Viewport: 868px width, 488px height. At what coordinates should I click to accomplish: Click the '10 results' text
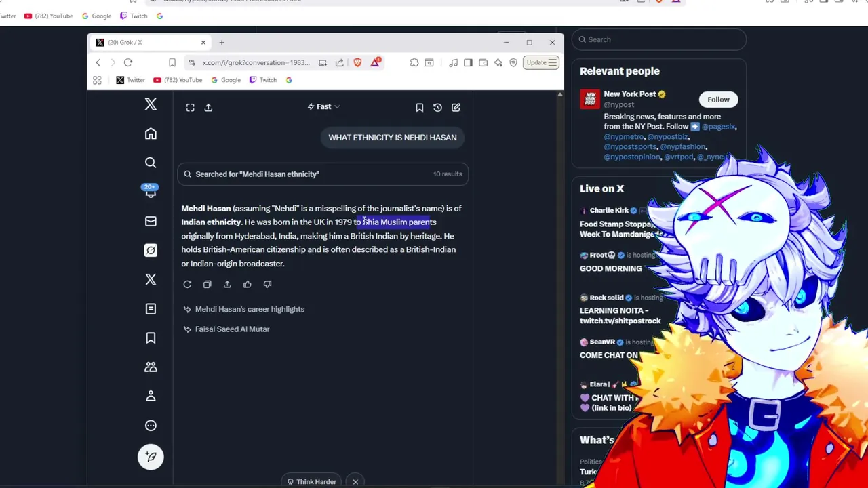click(448, 174)
